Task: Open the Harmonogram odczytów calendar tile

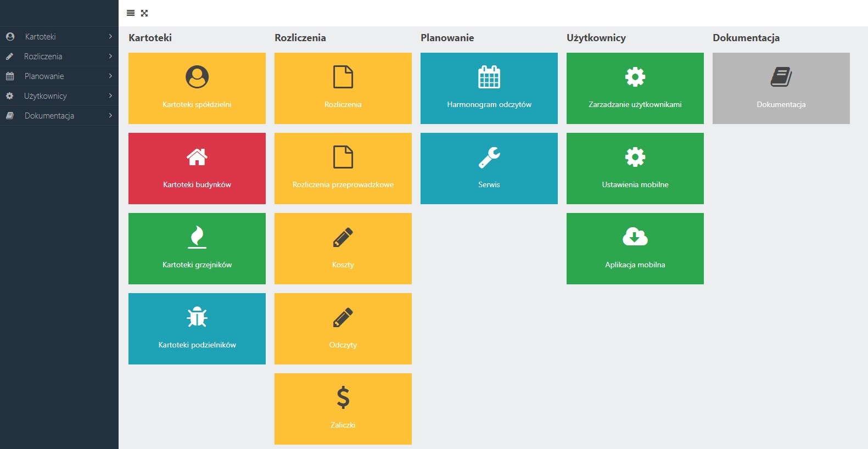Action: click(x=489, y=88)
